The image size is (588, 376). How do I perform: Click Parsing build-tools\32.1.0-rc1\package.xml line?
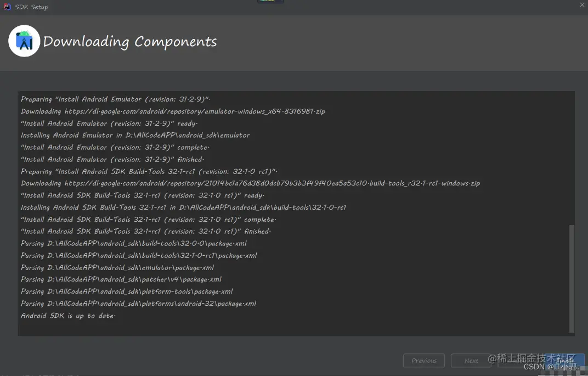[139, 256]
